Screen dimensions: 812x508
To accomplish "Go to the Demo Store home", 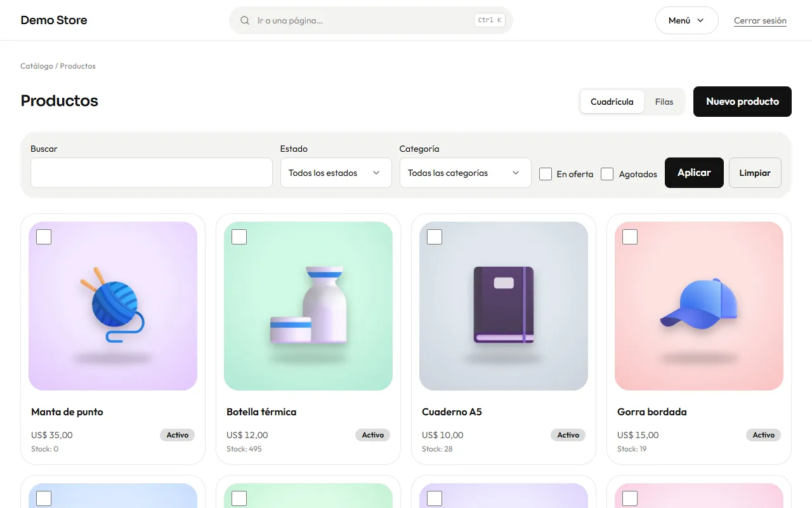I will coord(54,20).
